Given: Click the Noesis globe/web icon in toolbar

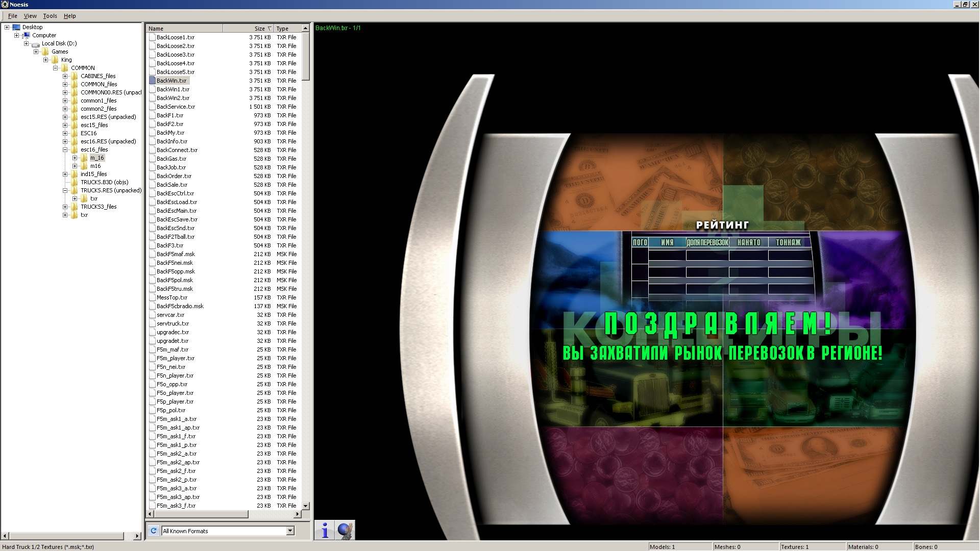Looking at the screenshot, I should [345, 530].
